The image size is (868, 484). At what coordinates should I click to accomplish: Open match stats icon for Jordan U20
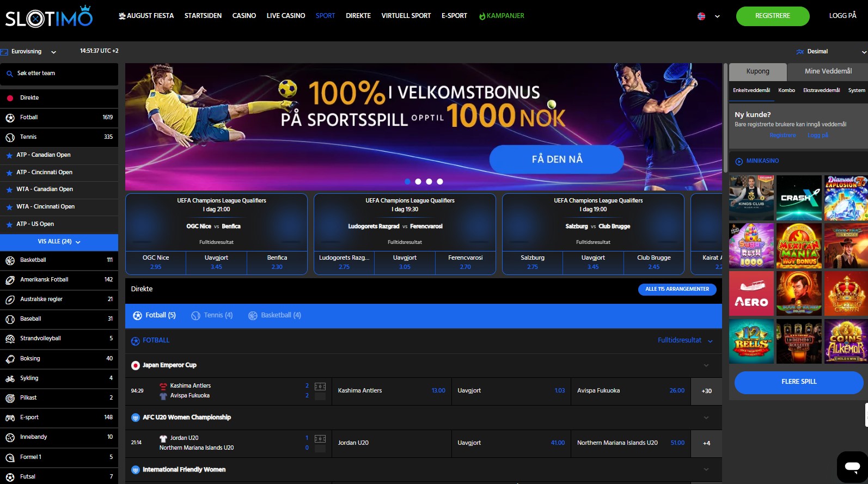320,439
